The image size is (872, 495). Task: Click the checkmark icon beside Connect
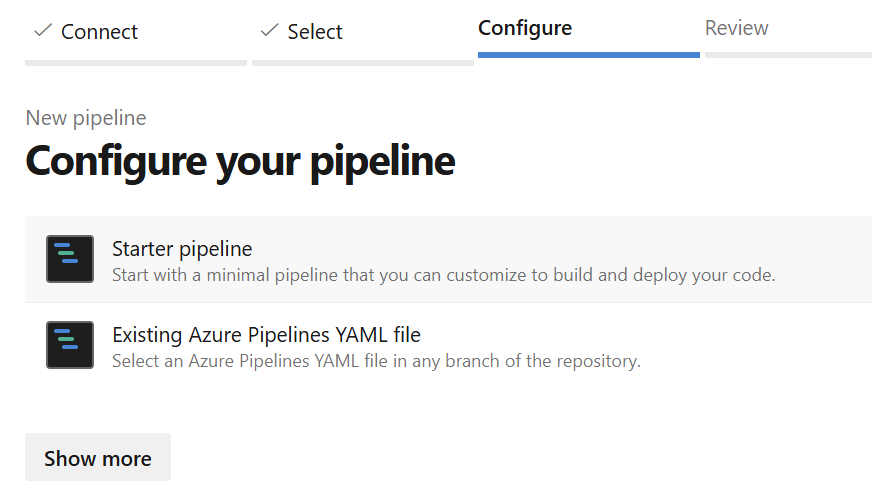coord(42,31)
